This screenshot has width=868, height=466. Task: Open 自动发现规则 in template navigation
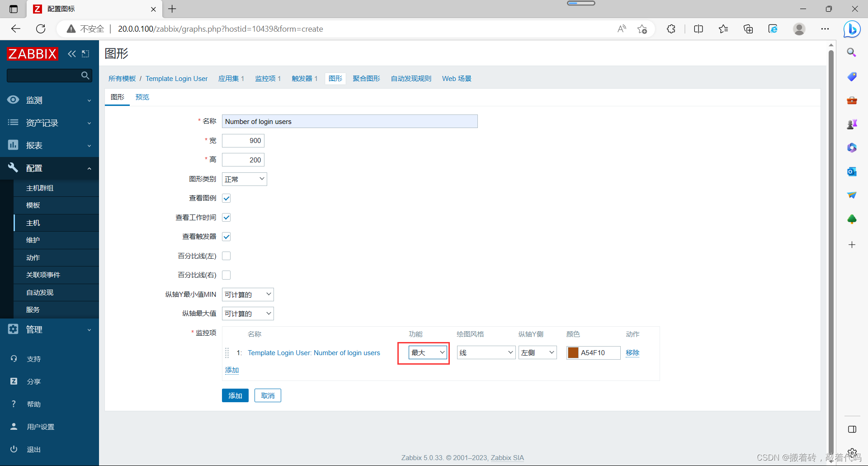[411, 78]
